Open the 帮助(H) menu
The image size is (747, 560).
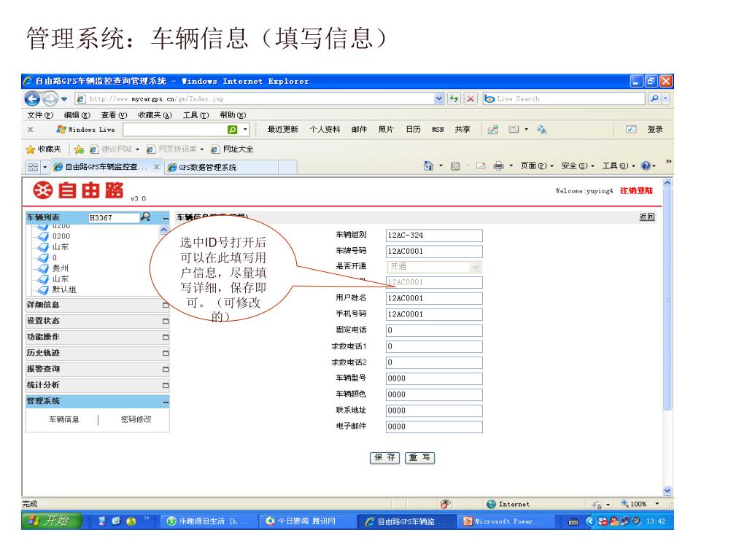click(x=233, y=115)
